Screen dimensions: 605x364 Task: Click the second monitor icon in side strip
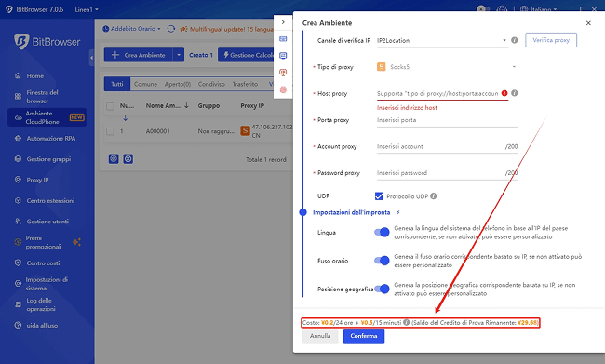[283, 56]
